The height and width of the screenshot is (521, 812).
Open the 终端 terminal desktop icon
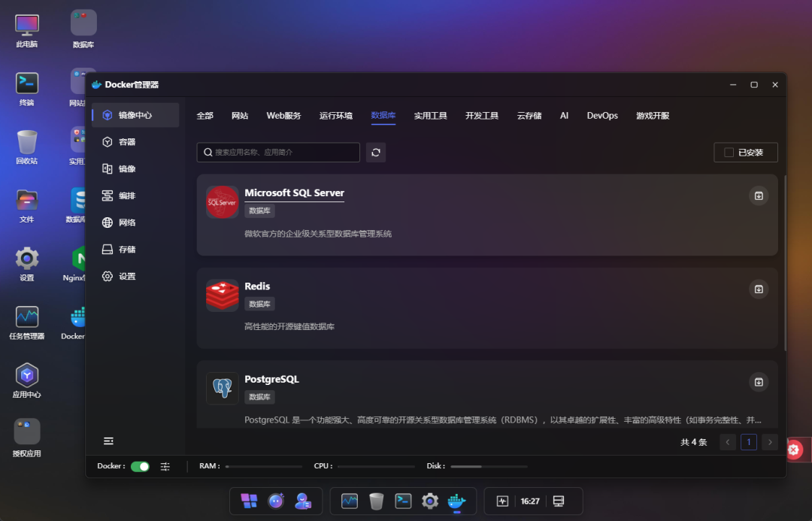coord(27,89)
